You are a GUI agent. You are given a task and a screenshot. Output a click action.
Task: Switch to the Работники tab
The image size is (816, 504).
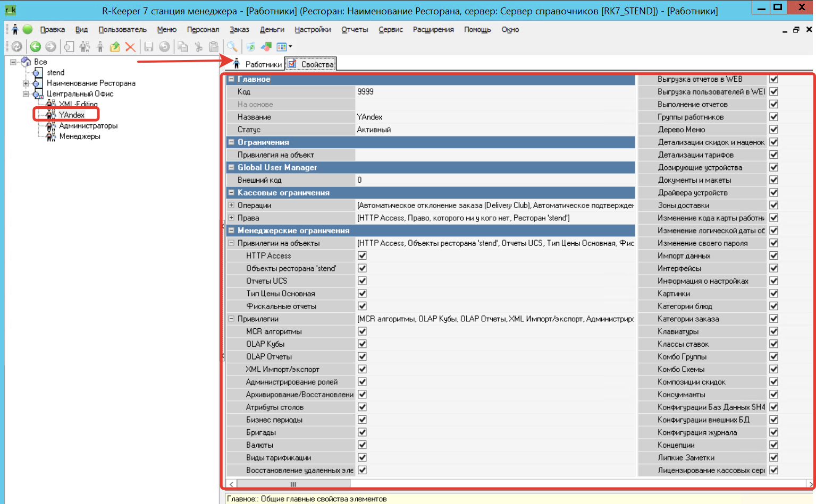(x=259, y=64)
